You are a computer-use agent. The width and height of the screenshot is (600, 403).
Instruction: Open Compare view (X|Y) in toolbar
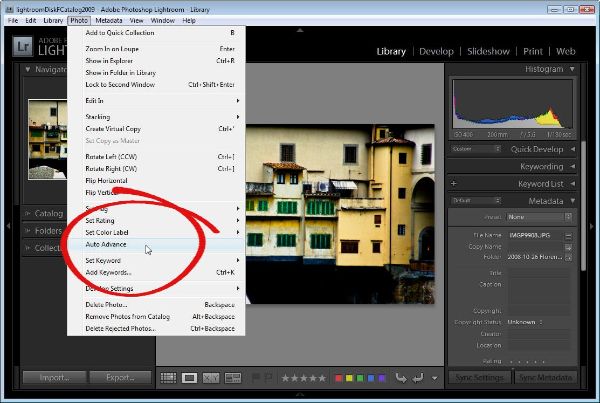(211, 378)
